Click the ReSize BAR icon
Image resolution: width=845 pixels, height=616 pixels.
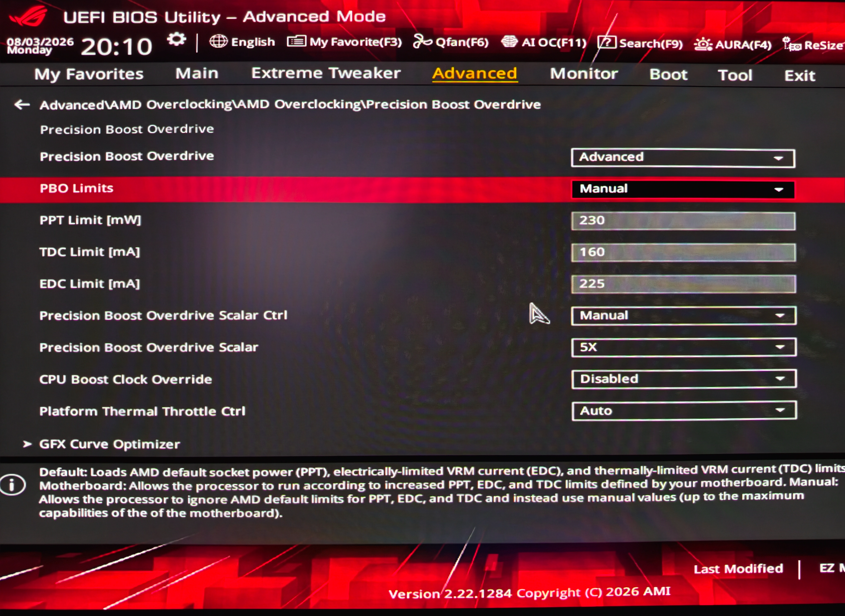point(791,44)
